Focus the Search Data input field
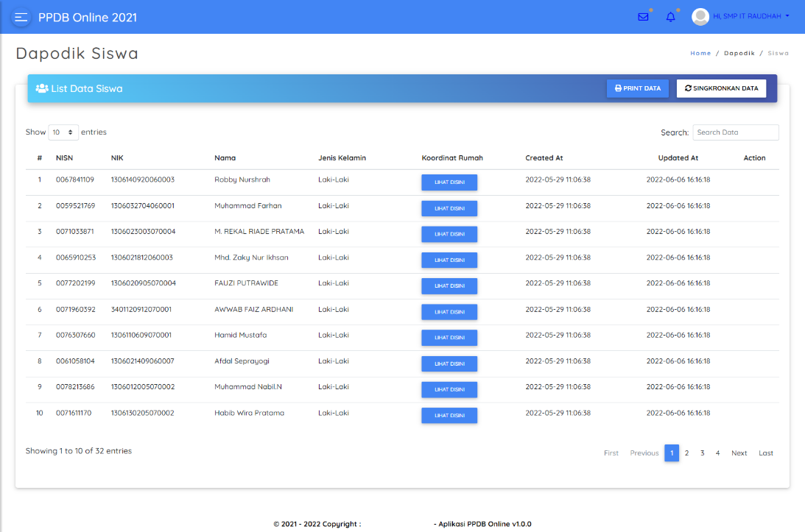Screen dimensions: 805x532 [735, 132]
